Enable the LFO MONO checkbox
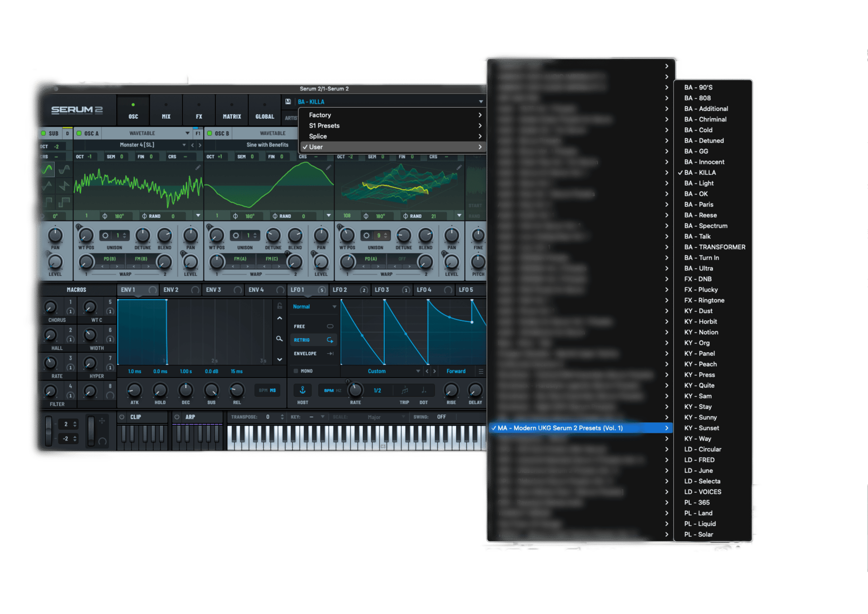 coord(296,371)
